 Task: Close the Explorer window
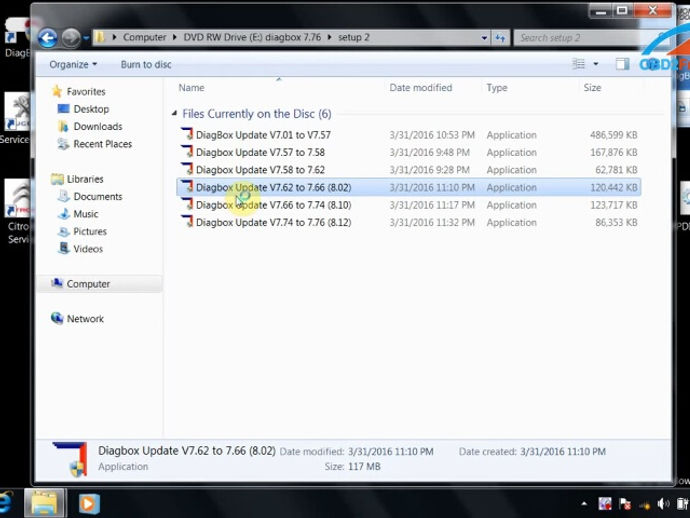click(x=653, y=11)
